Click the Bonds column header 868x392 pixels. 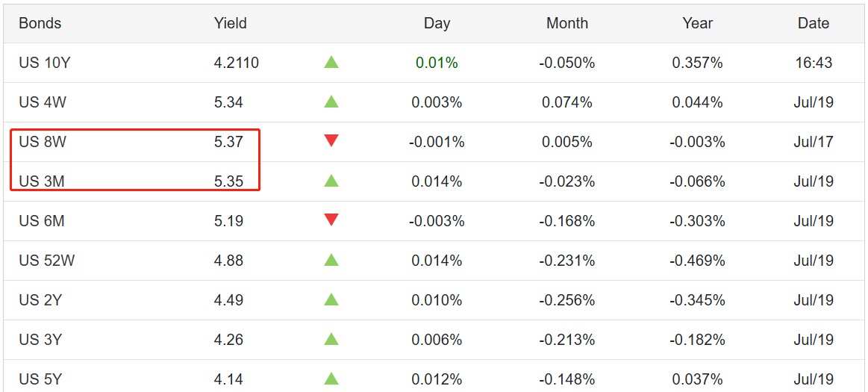(x=40, y=23)
